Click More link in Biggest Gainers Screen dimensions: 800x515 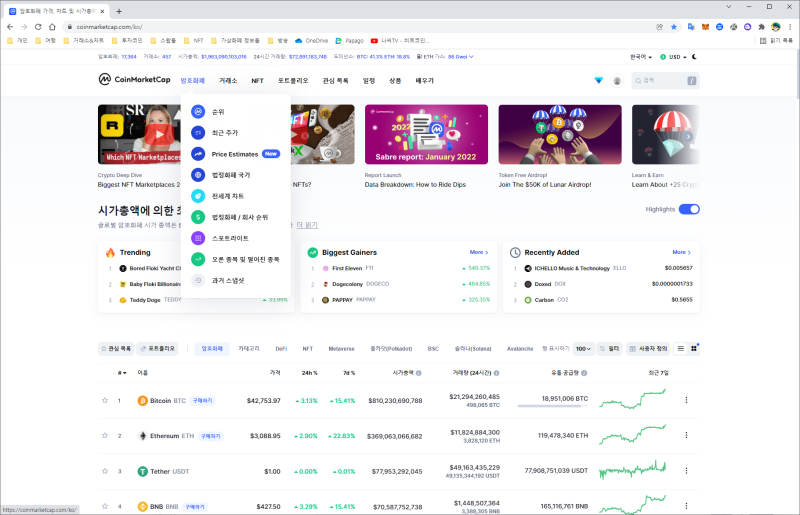point(479,252)
